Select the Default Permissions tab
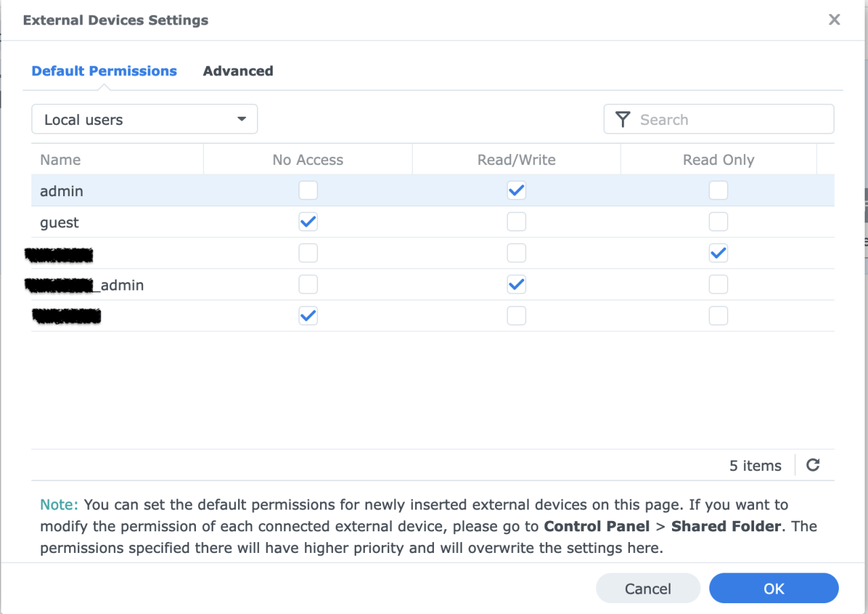 point(104,71)
